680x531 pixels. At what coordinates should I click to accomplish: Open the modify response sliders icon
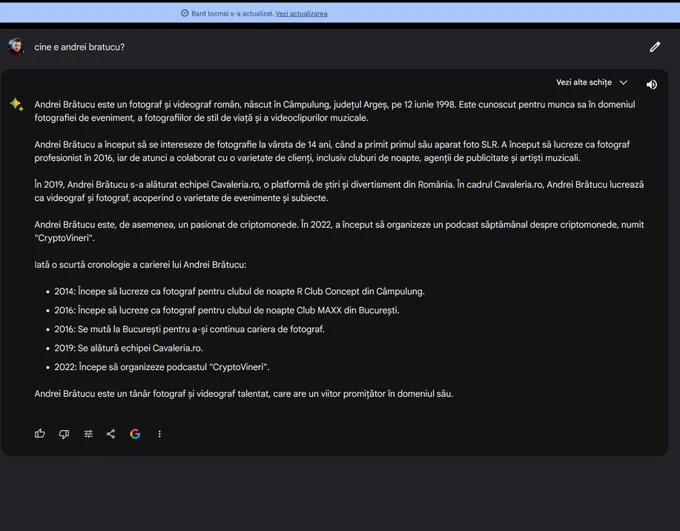[x=88, y=434]
